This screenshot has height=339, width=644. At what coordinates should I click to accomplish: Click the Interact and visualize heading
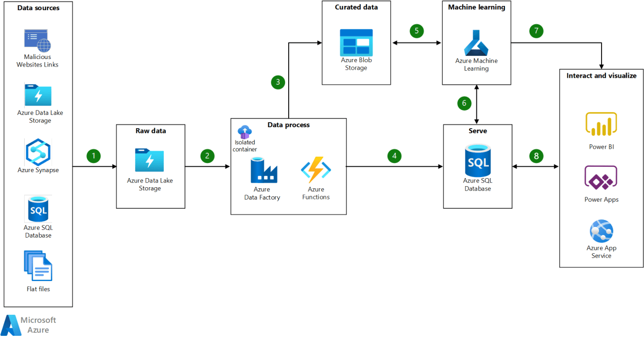601,76
